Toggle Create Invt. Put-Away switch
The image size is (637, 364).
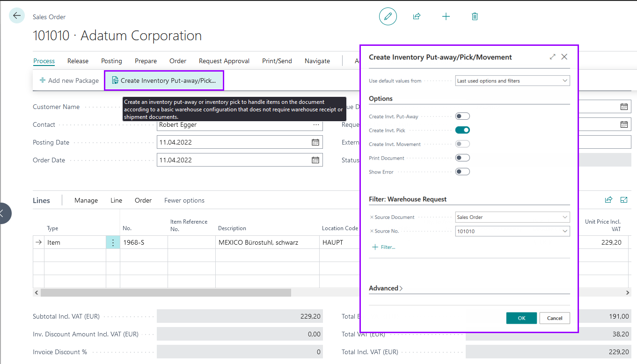(x=462, y=116)
